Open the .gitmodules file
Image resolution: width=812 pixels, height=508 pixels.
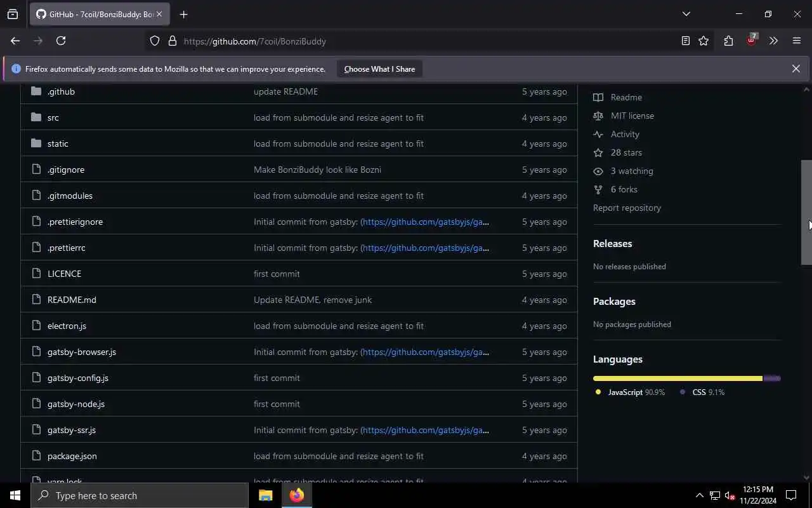pyautogui.click(x=70, y=196)
